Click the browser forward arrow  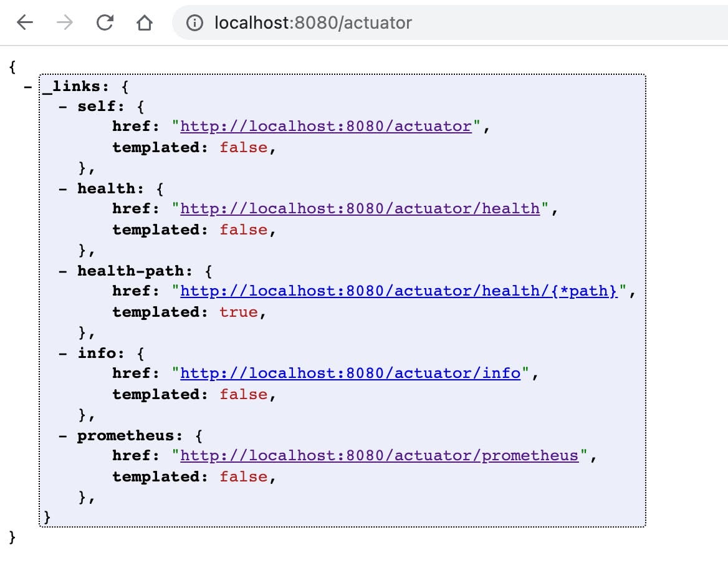(64, 22)
